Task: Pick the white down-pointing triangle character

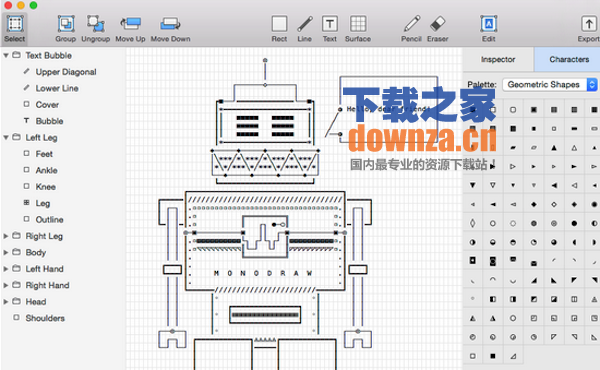Action: [493, 185]
